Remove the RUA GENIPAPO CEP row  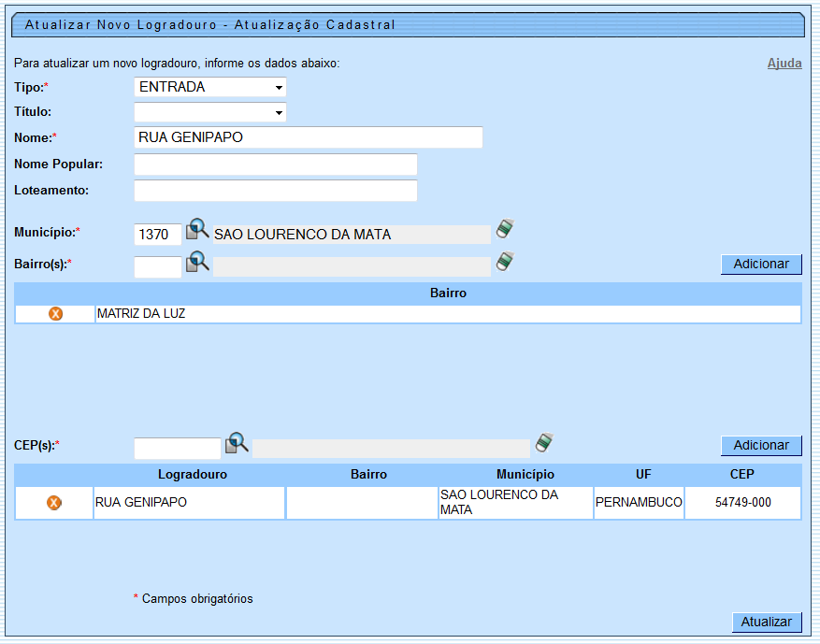[x=54, y=503]
